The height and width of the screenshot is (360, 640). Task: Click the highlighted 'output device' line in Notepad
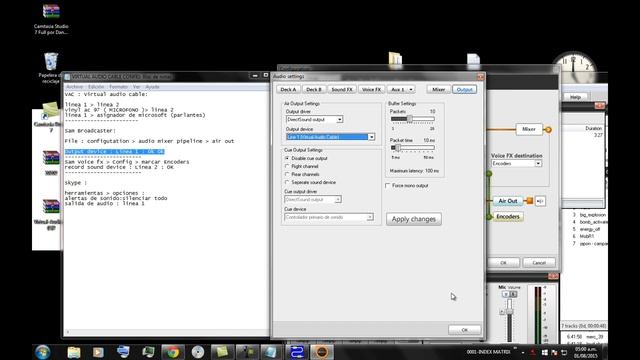(x=115, y=151)
